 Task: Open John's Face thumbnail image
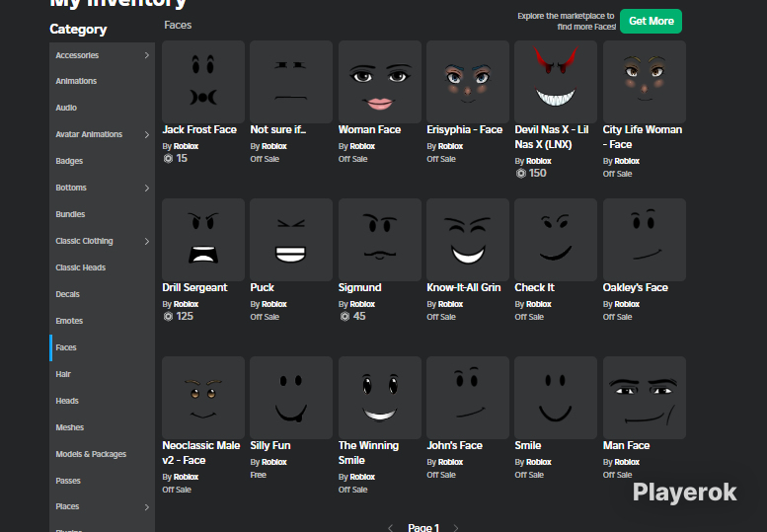(468, 398)
